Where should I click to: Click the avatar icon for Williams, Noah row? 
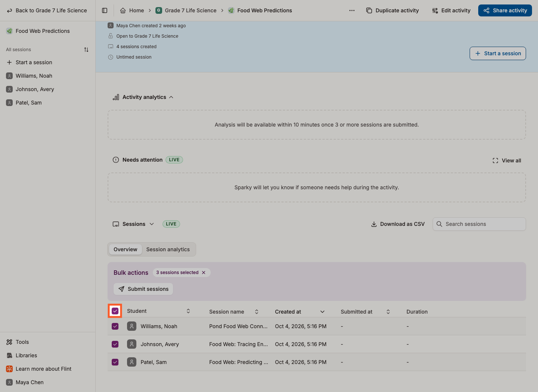click(132, 326)
